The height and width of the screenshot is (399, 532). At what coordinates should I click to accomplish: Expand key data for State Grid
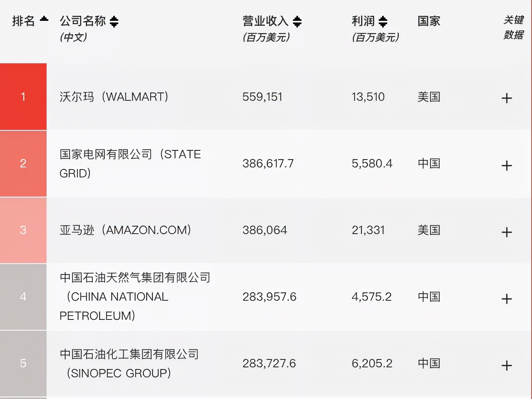click(x=507, y=166)
